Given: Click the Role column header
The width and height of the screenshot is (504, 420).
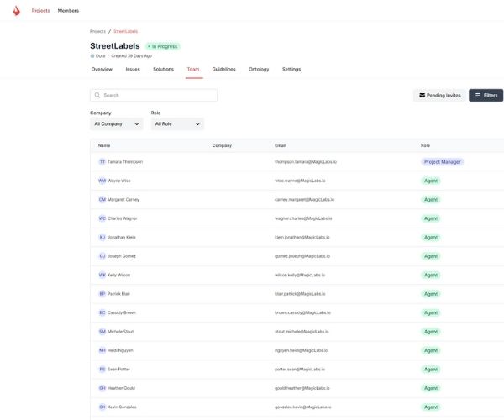Looking at the screenshot, I should point(425,145).
